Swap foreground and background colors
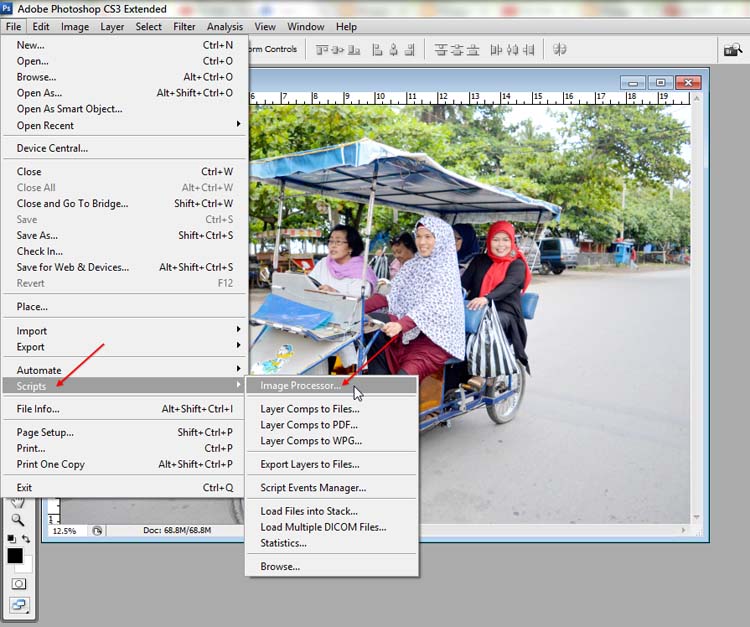Screen dimensions: 750x627 26,539
